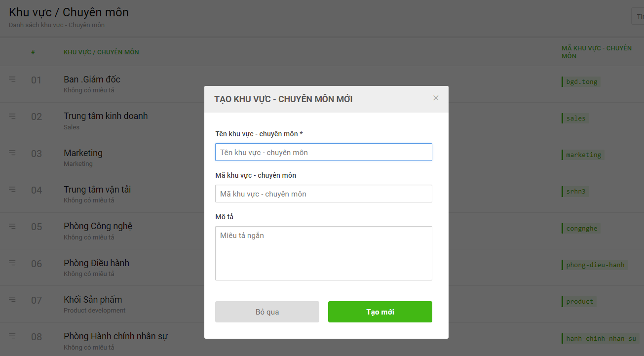Screen dimensions: 644x356
Task: Click drag handle icon for Khối Sản phẩm
Action: tap(12, 299)
